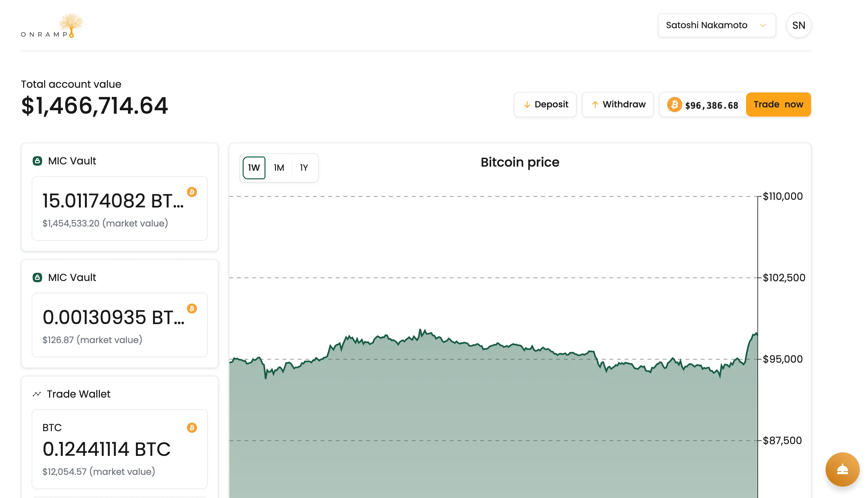Click the $12,054.57 market value text
Viewport: 868px width, 498px height.
click(99, 472)
